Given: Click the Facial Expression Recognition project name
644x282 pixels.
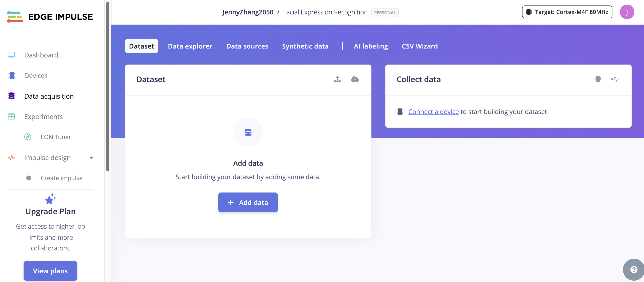Looking at the screenshot, I should pyautogui.click(x=325, y=12).
